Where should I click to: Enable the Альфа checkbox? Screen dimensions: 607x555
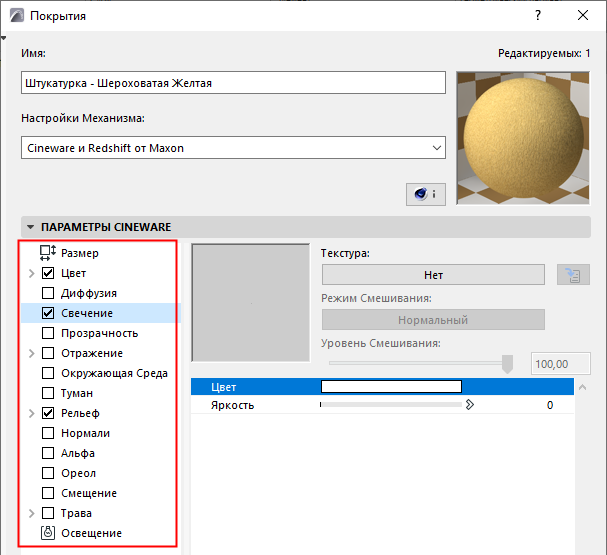click(48, 453)
